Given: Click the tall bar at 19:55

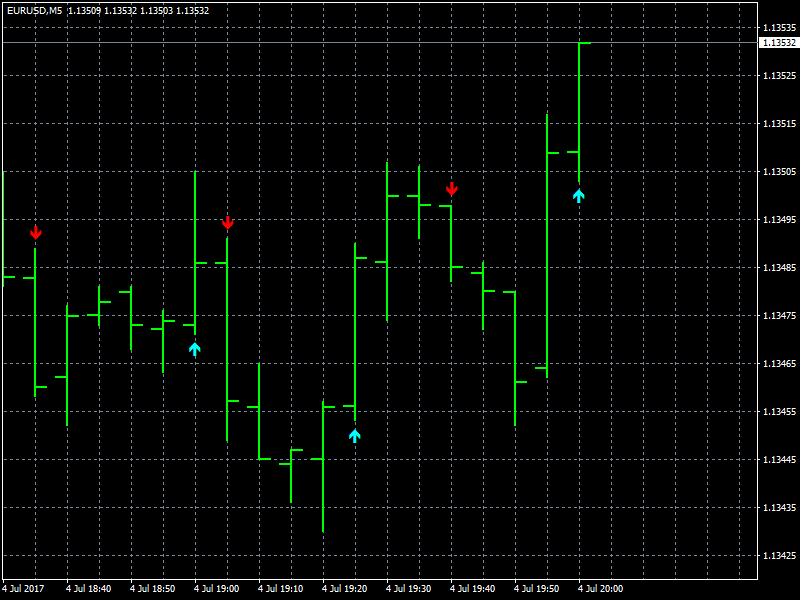Looking at the screenshot, I should 547,246.
